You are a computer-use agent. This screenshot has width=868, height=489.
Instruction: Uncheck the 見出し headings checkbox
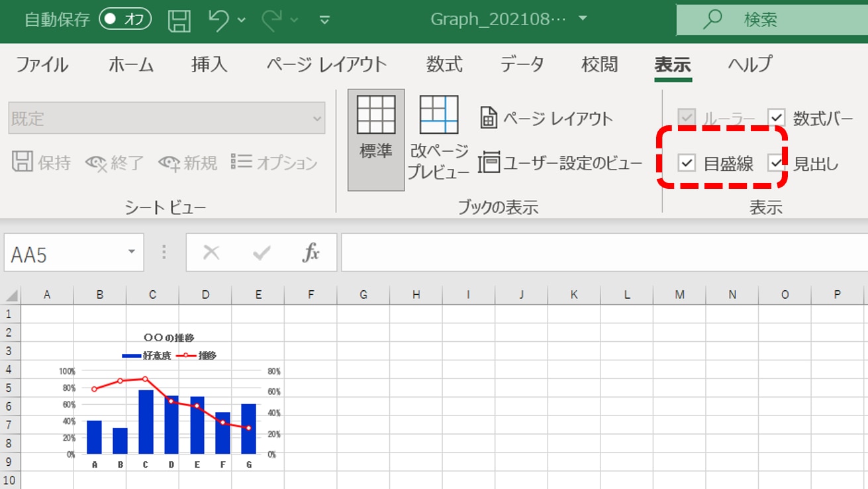pyautogui.click(x=776, y=163)
